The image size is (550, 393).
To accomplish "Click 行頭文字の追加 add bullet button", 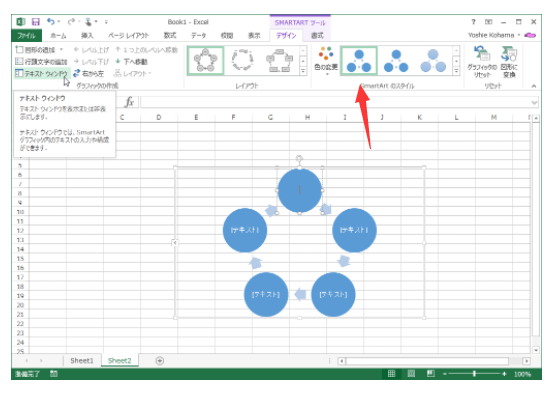I will tap(41, 62).
